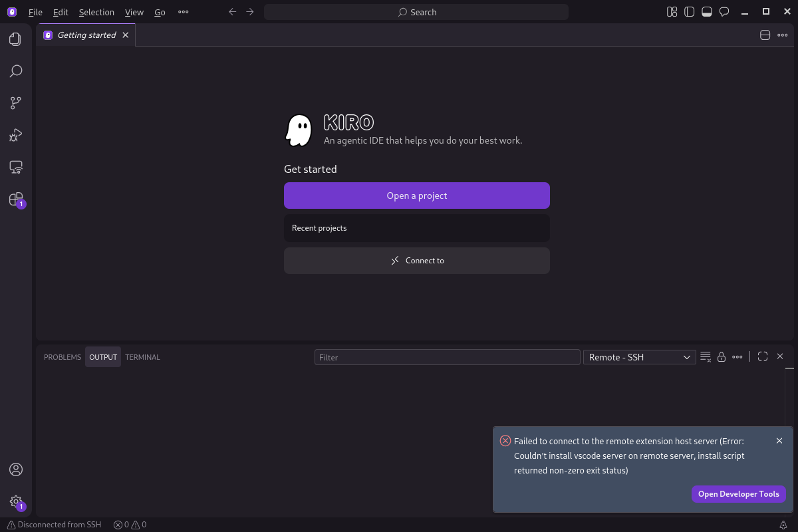
Task: Open the Selection menu
Action: [96, 12]
